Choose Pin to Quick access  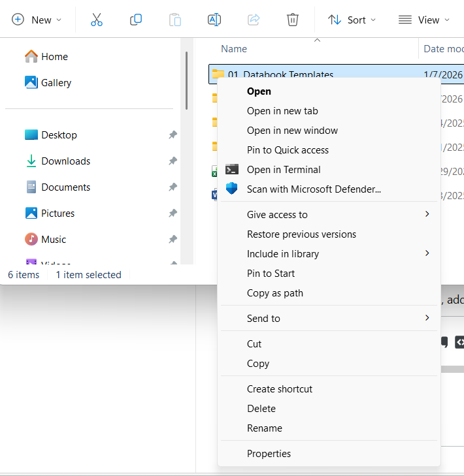click(x=288, y=150)
